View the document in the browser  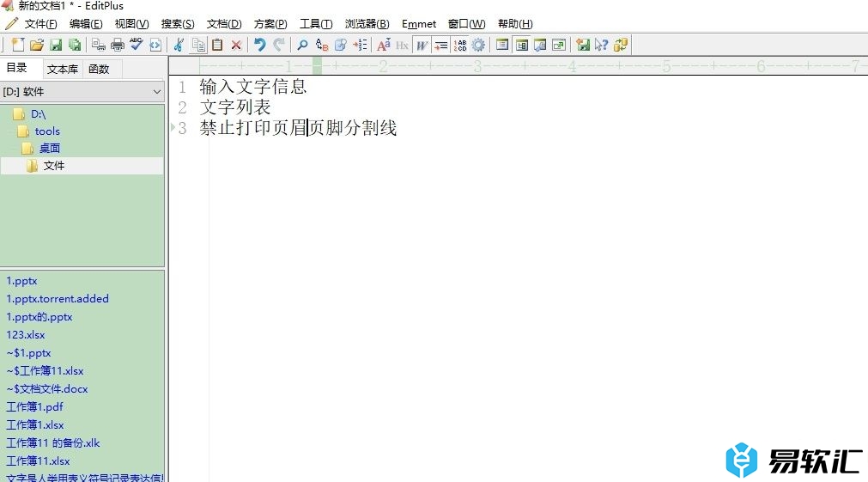(x=155, y=45)
